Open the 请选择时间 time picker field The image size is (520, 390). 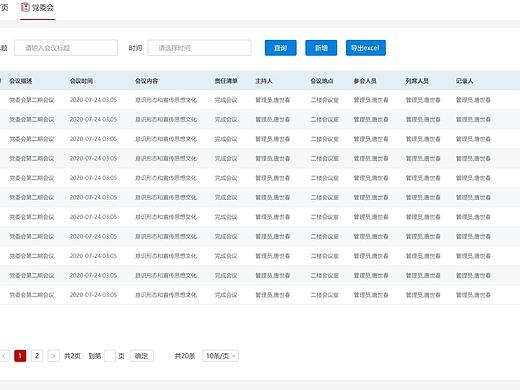coord(199,48)
